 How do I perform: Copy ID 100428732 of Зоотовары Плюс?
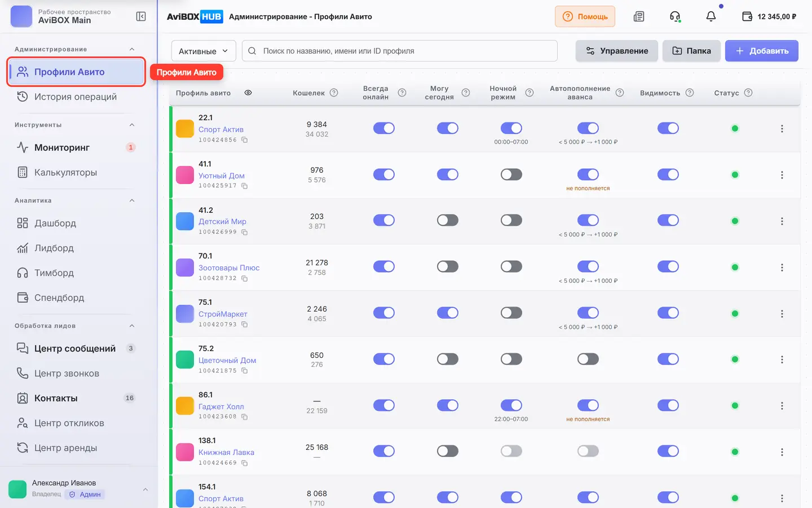245,278
